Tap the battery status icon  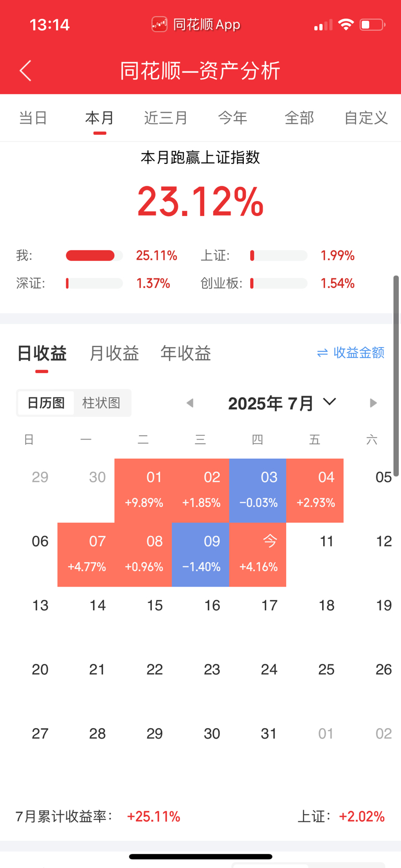(372, 25)
